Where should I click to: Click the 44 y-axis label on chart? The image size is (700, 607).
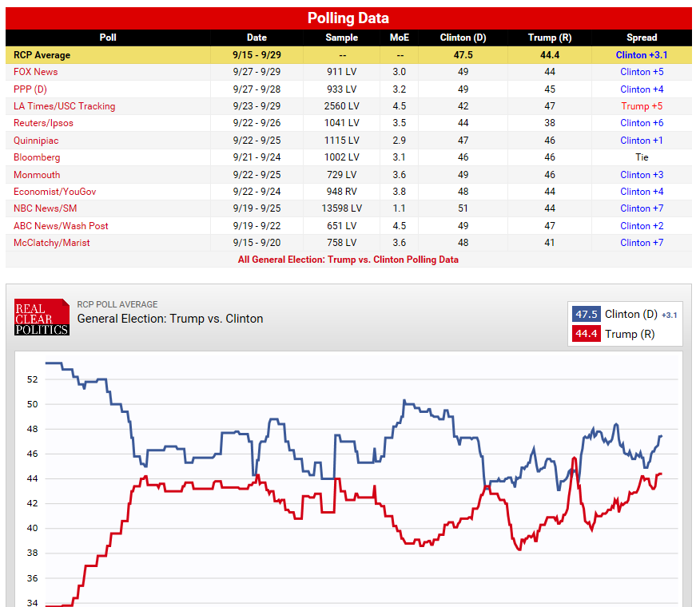pos(33,479)
